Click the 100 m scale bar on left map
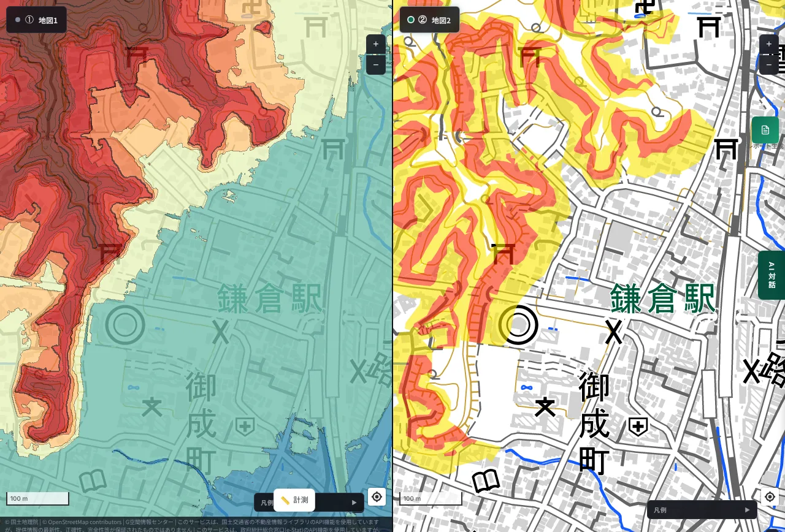Screen dimensions: 785x532 click(37, 499)
